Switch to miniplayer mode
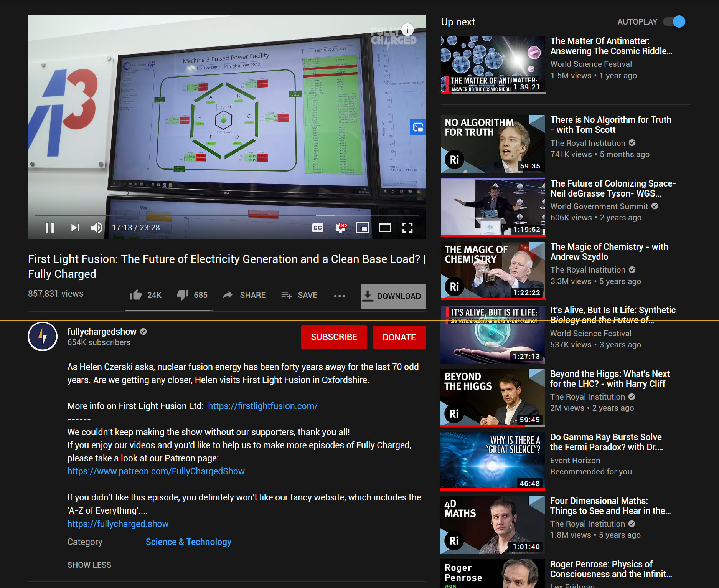The image size is (719, 588). pyautogui.click(x=363, y=228)
